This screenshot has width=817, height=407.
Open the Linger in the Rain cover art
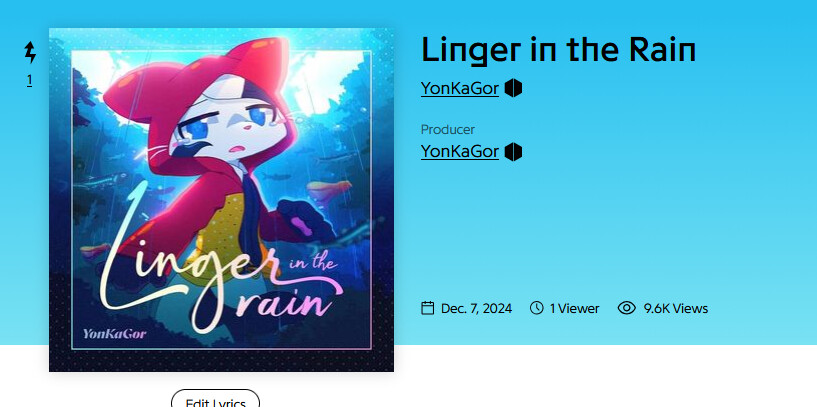221,200
